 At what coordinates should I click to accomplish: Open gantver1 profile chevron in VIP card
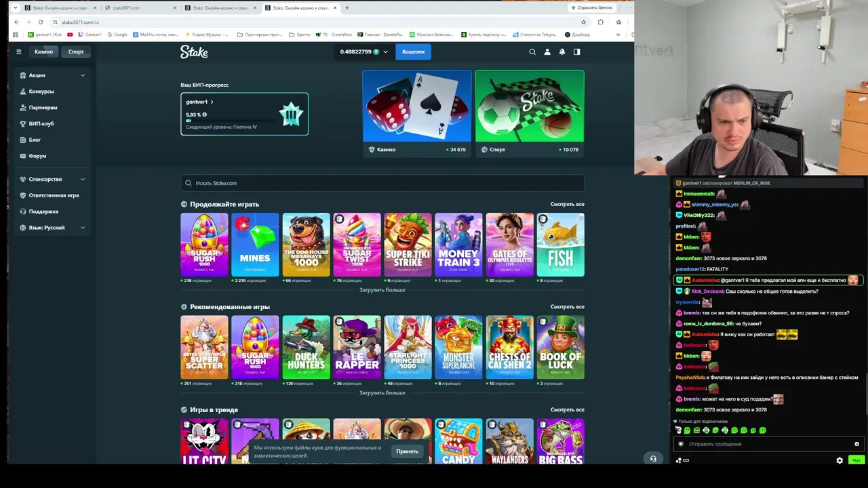(212, 102)
